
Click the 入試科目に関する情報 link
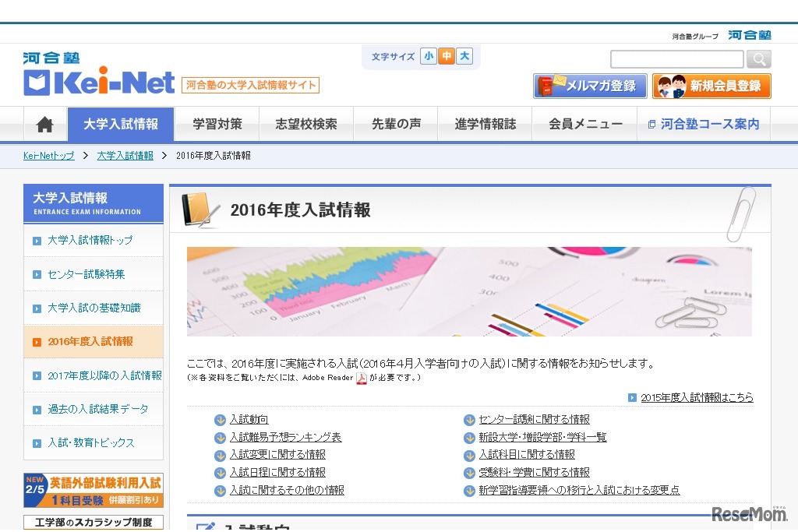pos(527,455)
